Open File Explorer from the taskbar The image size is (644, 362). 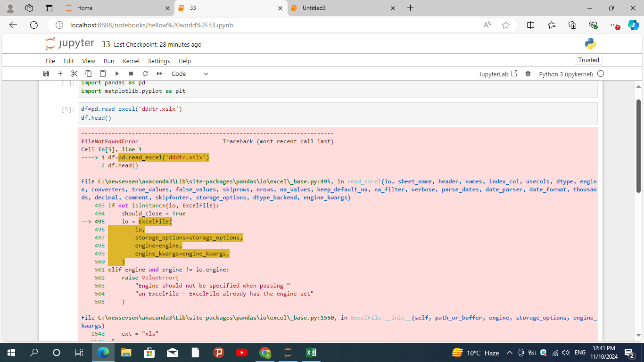pyautogui.click(x=126, y=353)
